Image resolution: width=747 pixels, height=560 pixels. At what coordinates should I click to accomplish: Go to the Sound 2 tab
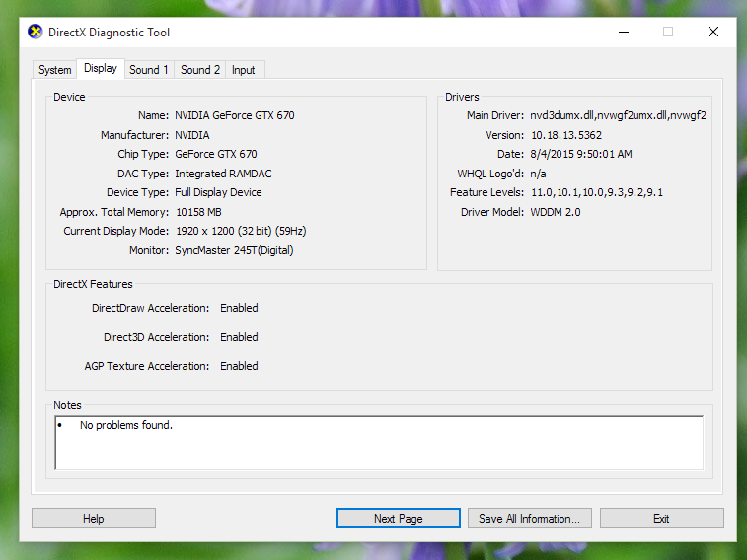tap(200, 70)
